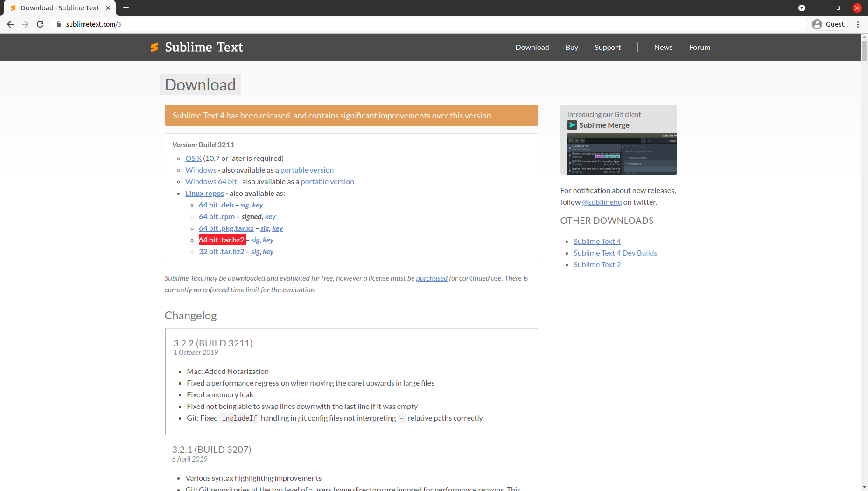The width and height of the screenshot is (868, 491).
Task: Click the padlock security icon in address bar
Action: coord(59,24)
